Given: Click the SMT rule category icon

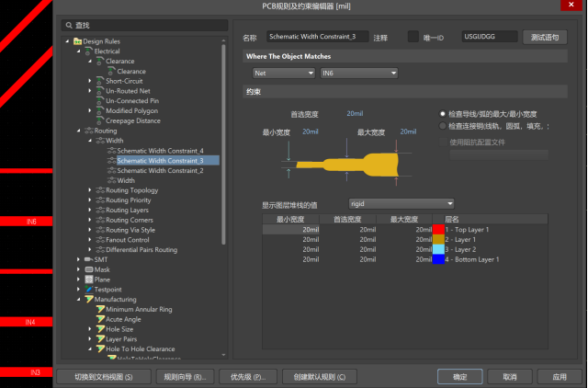Looking at the screenshot, I should 88,259.
